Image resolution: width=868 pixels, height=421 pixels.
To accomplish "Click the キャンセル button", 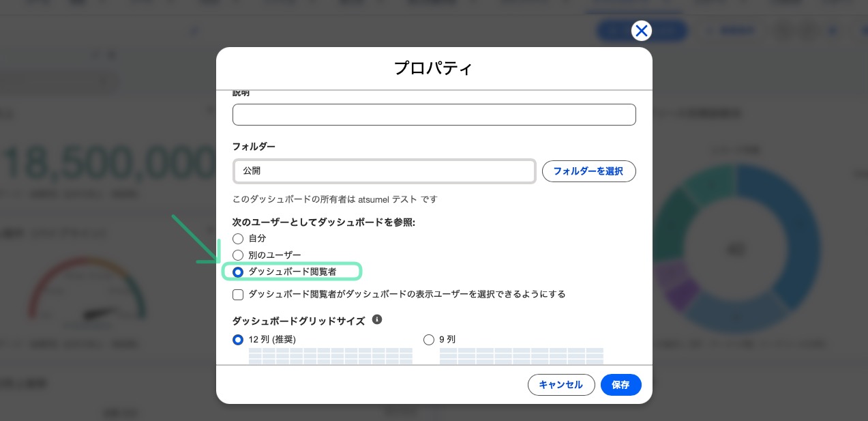I will tap(561, 385).
